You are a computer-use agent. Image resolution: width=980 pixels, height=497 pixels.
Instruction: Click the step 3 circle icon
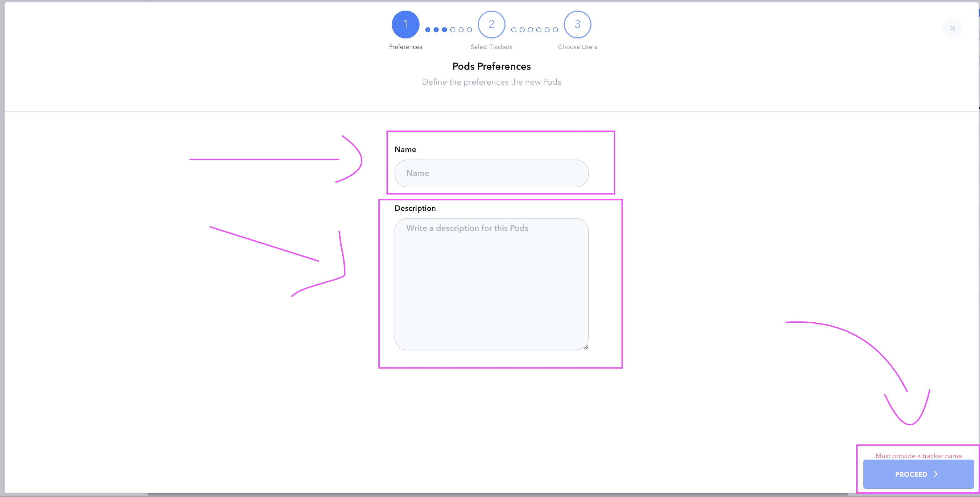pos(577,24)
